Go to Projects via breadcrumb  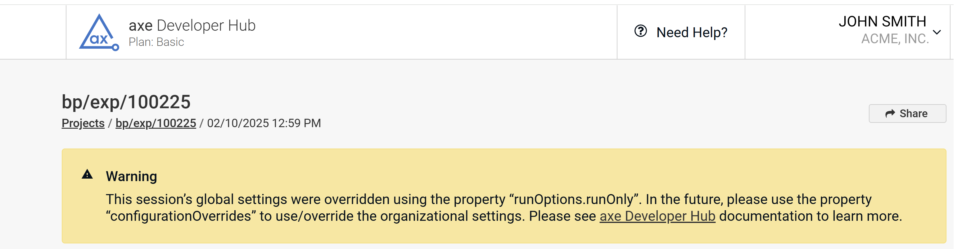tap(83, 123)
